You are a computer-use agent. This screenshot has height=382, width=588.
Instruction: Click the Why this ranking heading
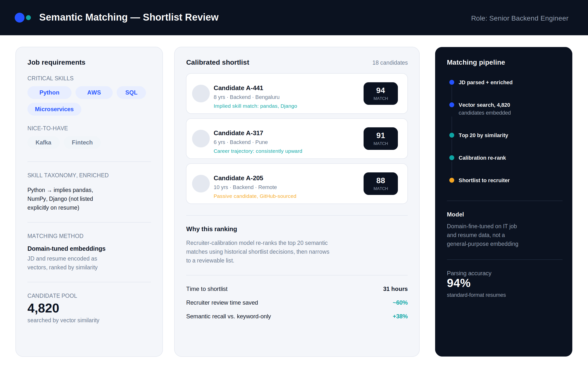pos(211,229)
